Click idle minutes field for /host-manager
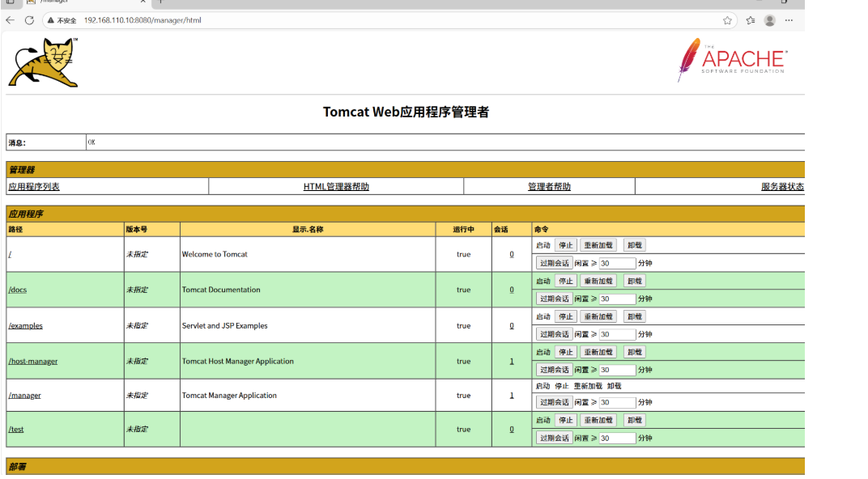This screenshot has height=479, width=868. (617, 370)
